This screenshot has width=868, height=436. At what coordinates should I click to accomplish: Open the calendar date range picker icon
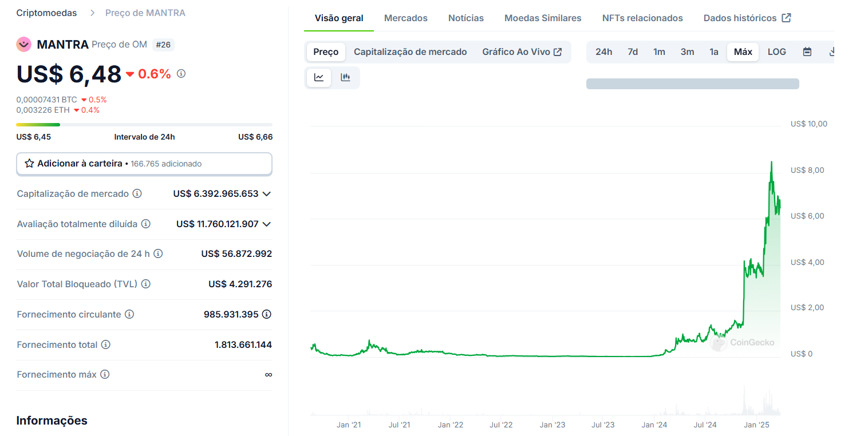(x=807, y=52)
